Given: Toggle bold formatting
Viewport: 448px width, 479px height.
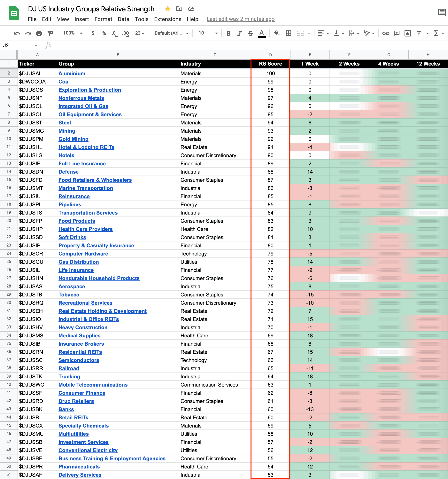Looking at the screenshot, I should 228,33.
